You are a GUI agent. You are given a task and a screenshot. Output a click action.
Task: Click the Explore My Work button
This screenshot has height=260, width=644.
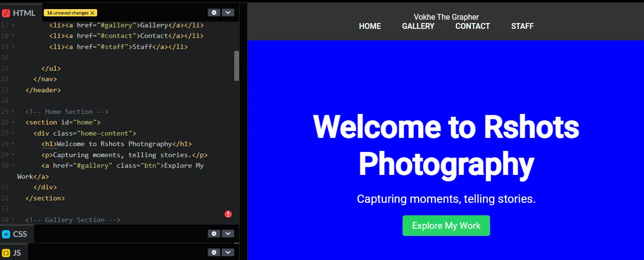446,225
